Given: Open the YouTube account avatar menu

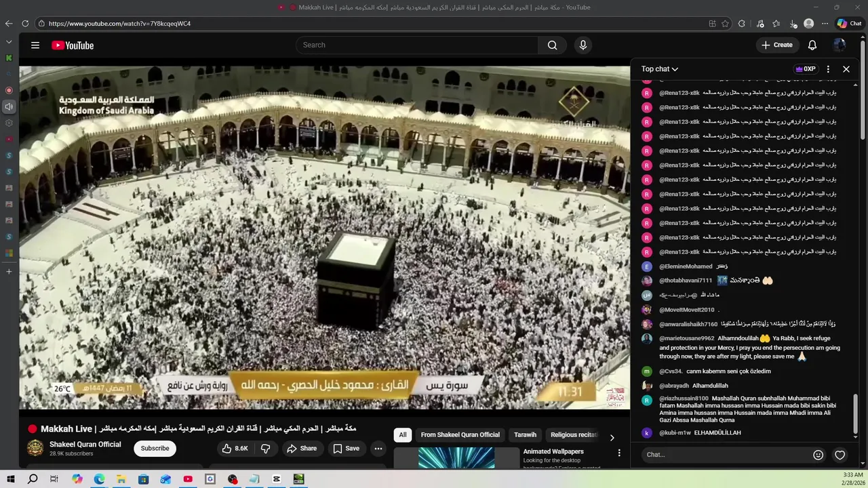Looking at the screenshot, I should (839, 45).
